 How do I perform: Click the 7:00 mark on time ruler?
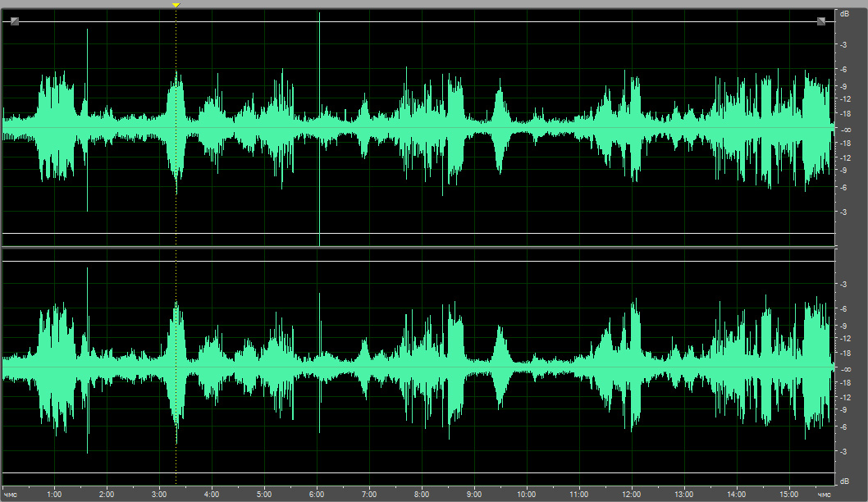tap(369, 495)
